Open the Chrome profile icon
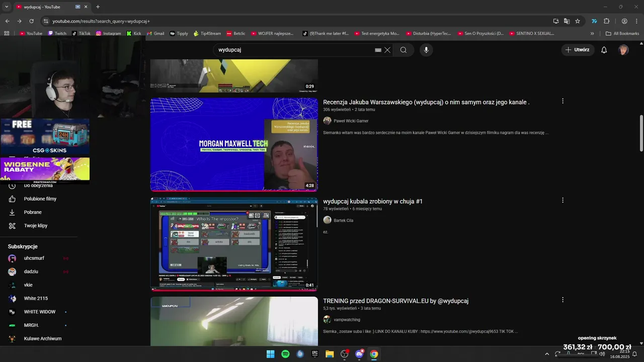 click(624, 21)
